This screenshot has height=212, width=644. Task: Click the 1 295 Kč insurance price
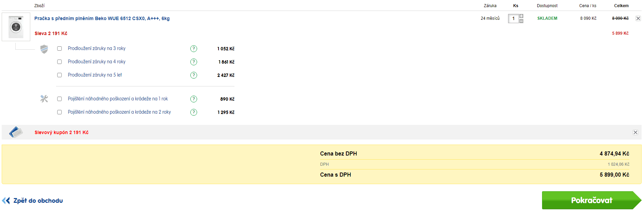click(226, 112)
